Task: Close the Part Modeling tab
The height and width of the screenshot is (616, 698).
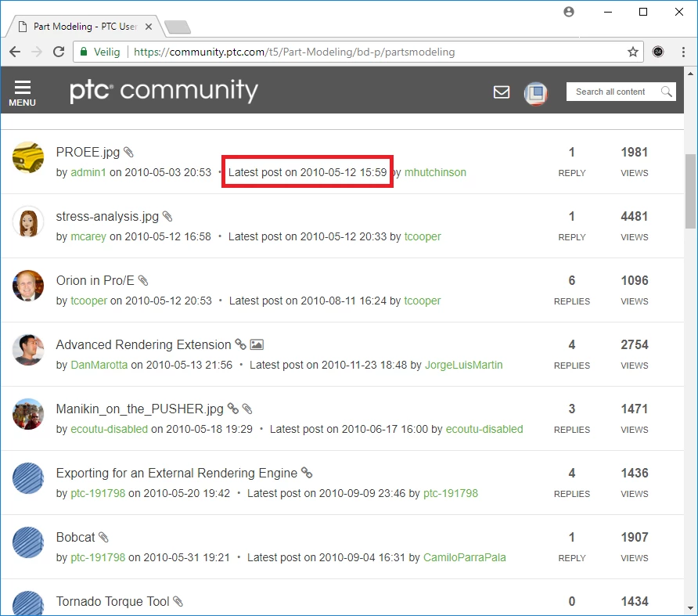Action: (149, 27)
